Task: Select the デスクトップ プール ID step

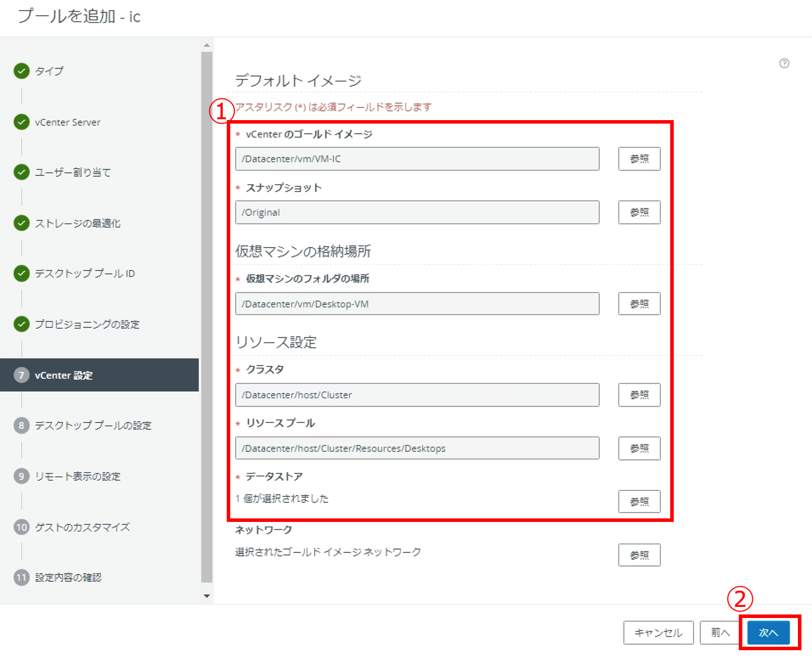Action: pos(84,274)
